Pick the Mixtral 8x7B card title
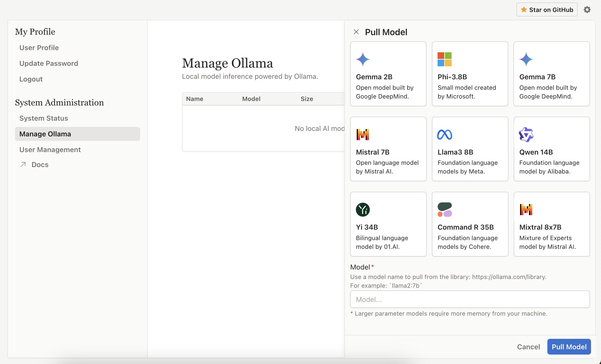601x364 pixels. [x=540, y=227]
